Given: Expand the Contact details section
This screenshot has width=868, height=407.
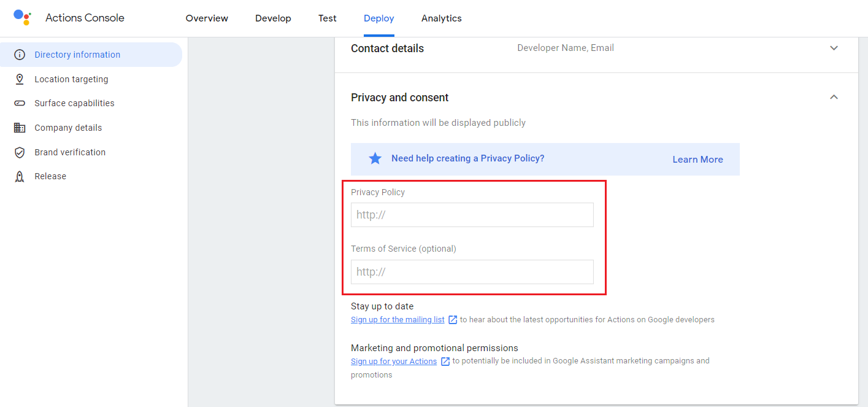Looking at the screenshot, I should pos(834,48).
